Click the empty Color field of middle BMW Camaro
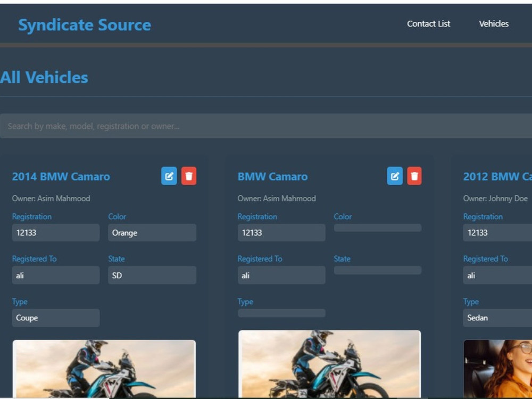532x399 pixels. pos(378,228)
